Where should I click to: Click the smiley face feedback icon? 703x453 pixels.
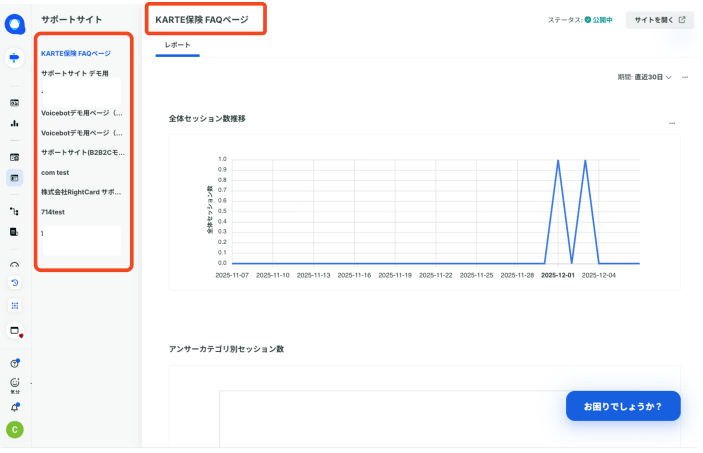pos(15,384)
